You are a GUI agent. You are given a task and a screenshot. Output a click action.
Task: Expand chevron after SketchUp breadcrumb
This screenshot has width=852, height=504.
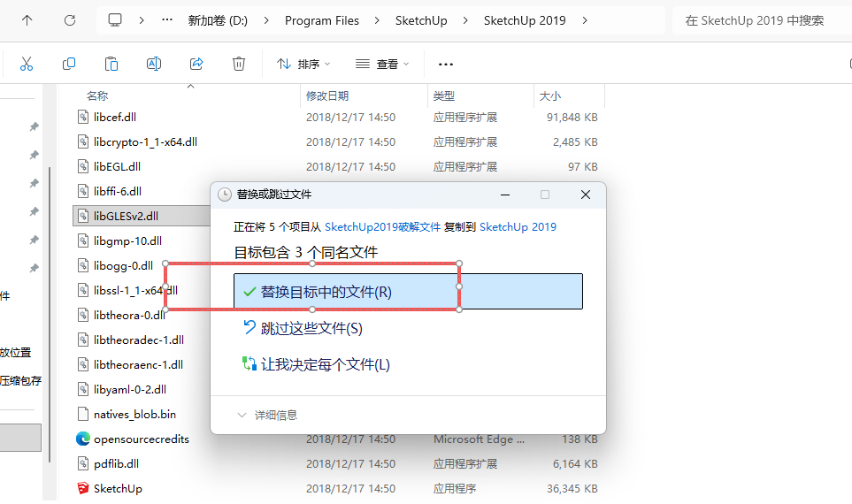(x=465, y=20)
